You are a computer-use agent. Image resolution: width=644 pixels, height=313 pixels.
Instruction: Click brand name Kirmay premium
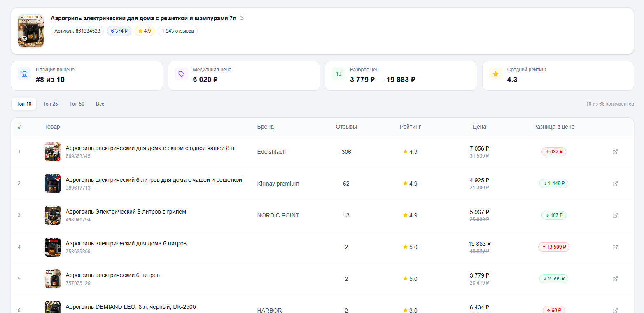[x=278, y=184]
